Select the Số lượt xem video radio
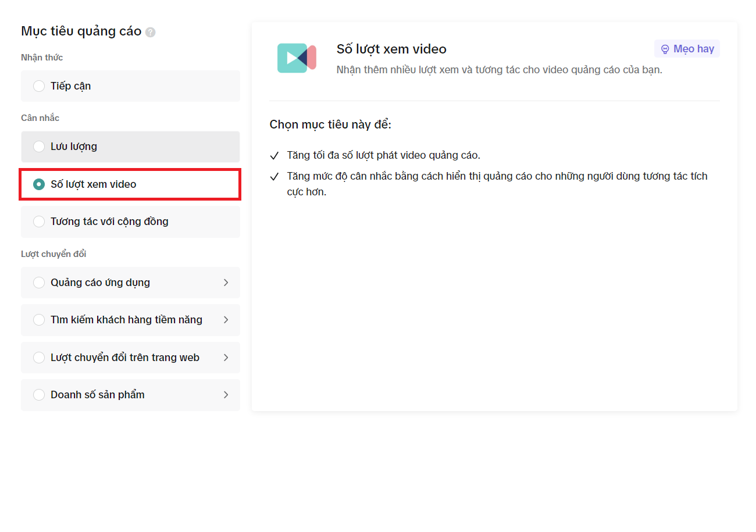Screen dimensions: 756x532 tap(39, 184)
